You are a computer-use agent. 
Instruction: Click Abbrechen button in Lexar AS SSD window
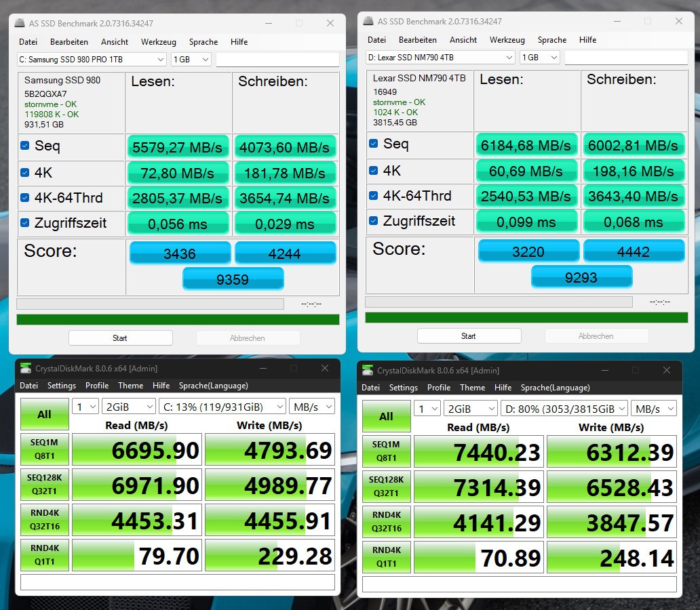pyautogui.click(x=596, y=336)
